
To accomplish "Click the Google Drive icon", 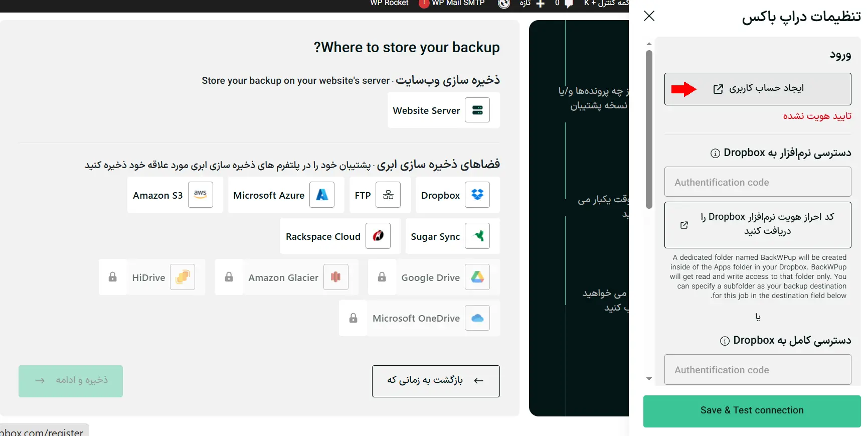I will coord(477,277).
